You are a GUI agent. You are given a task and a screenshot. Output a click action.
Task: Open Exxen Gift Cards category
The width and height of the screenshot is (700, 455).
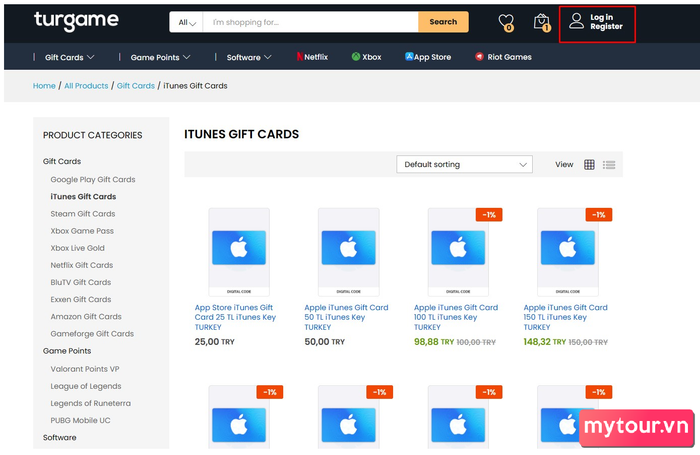81,299
